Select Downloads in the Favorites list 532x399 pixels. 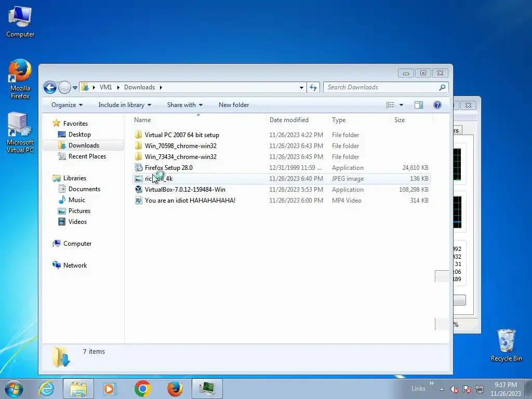tap(84, 145)
